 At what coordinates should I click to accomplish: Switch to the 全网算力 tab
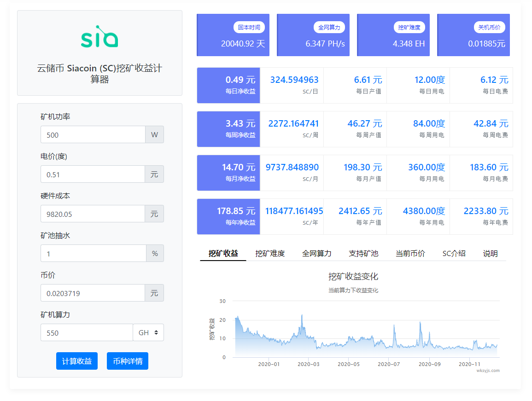point(316,253)
